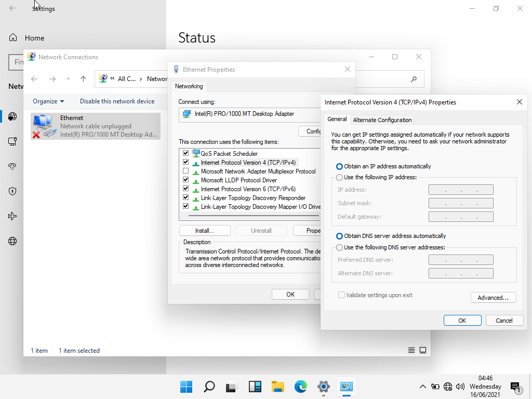Viewport: 532px width, 399px height.
Task: Show hidden system tray icons
Action: 423,387
